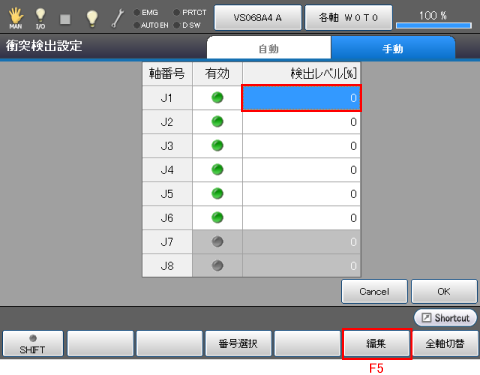The width and height of the screenshot is (480, 375).
Task: Switch to the 手動 tab
Action: pos(393,48)
